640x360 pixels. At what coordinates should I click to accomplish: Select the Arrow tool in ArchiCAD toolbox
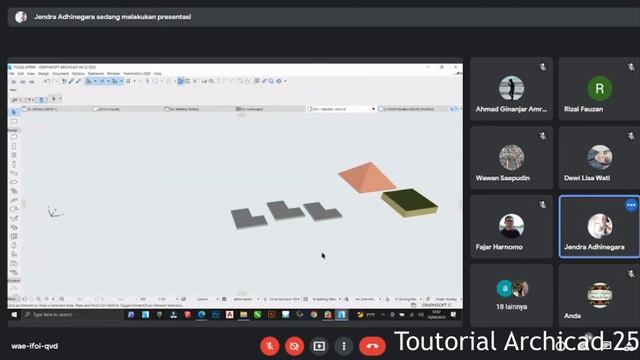(x=14, y=112)
